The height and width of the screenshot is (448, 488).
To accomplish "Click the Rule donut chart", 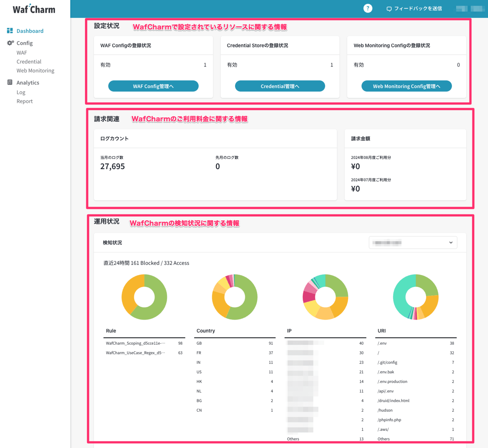I will point(144,297).
